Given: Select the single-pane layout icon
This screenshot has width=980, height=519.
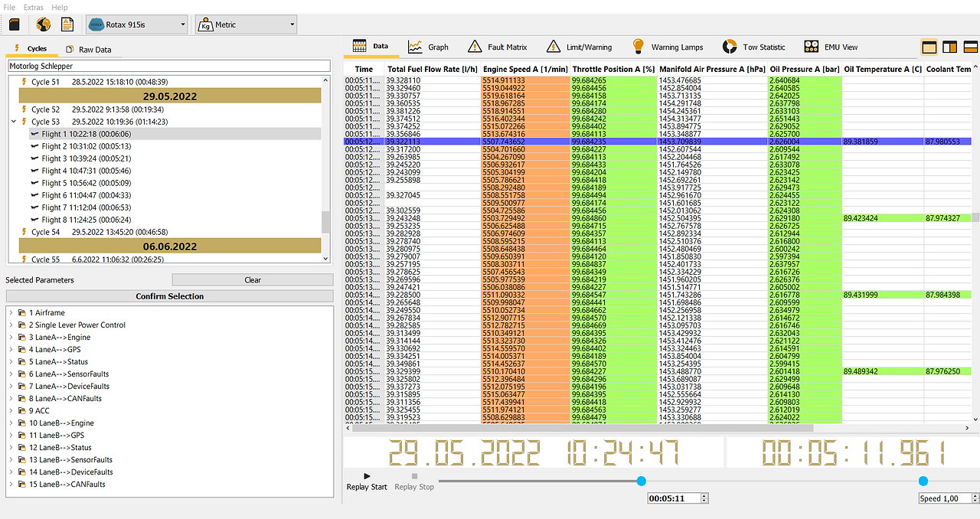Looking at the screenshot, I should point(929,47).
